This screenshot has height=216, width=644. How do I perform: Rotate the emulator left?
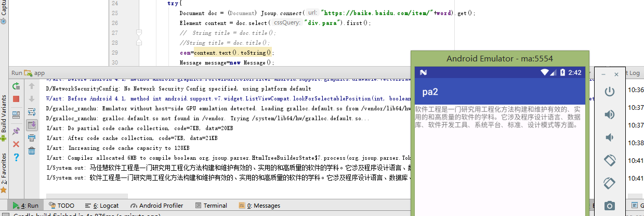point(610,160)
